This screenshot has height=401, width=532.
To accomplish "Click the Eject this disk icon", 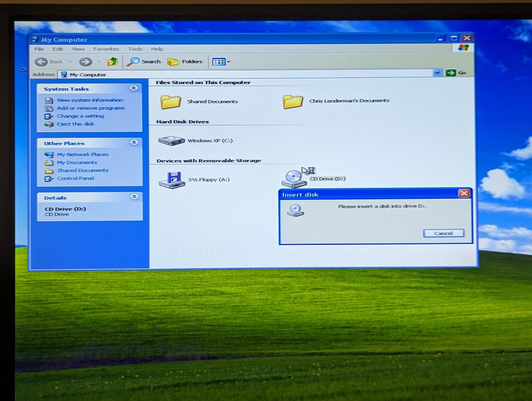I will pos(49,125).
